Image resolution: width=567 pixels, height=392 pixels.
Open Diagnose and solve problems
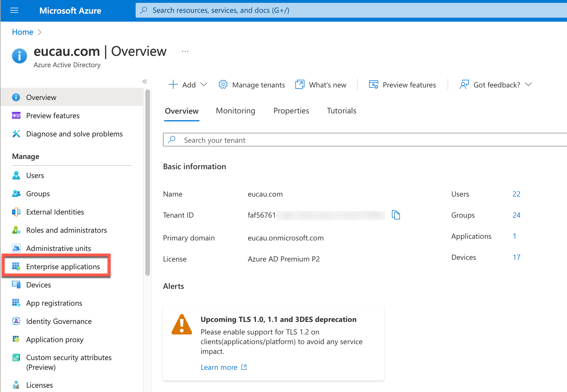(74, 134)
